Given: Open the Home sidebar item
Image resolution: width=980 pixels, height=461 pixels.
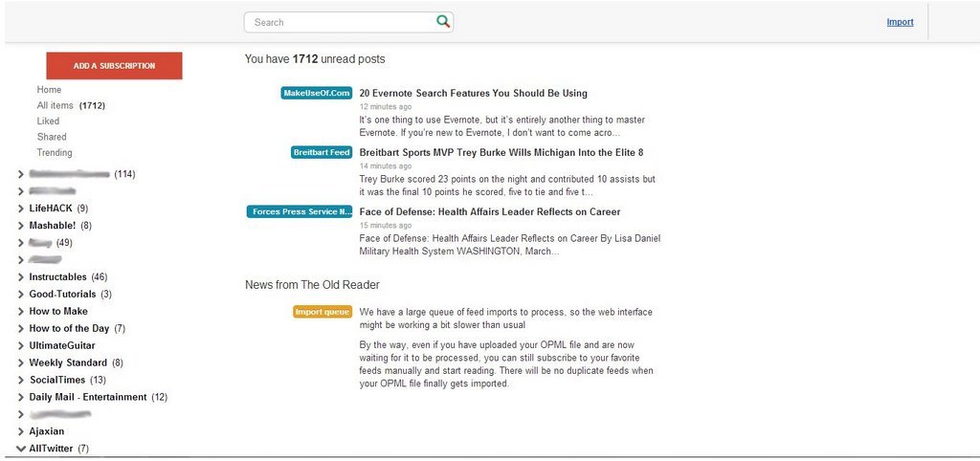Looking at the screenshot, I should point(49,90).
